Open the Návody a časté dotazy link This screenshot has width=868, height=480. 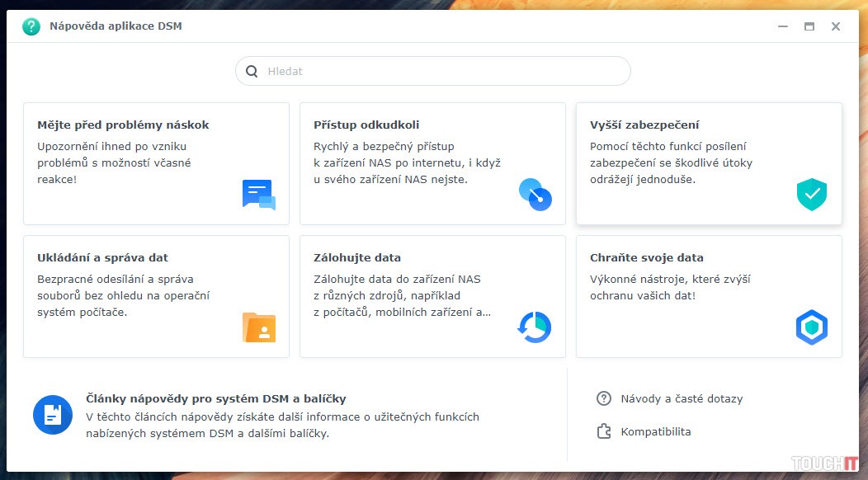coord(682,398)
